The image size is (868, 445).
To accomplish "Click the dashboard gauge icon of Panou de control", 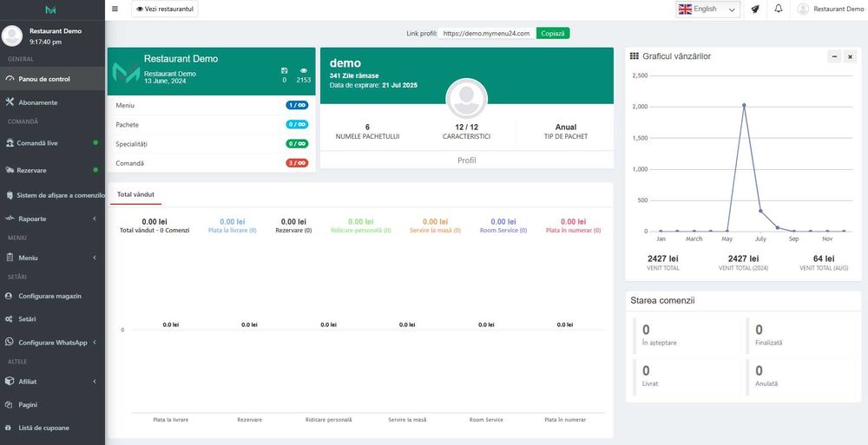I will 10,79.
